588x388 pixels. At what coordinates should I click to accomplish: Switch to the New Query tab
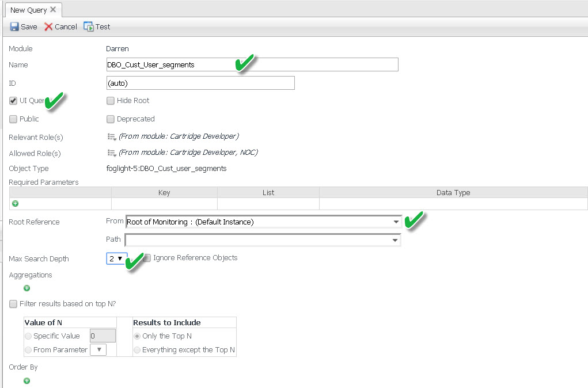tap(29, 10)
